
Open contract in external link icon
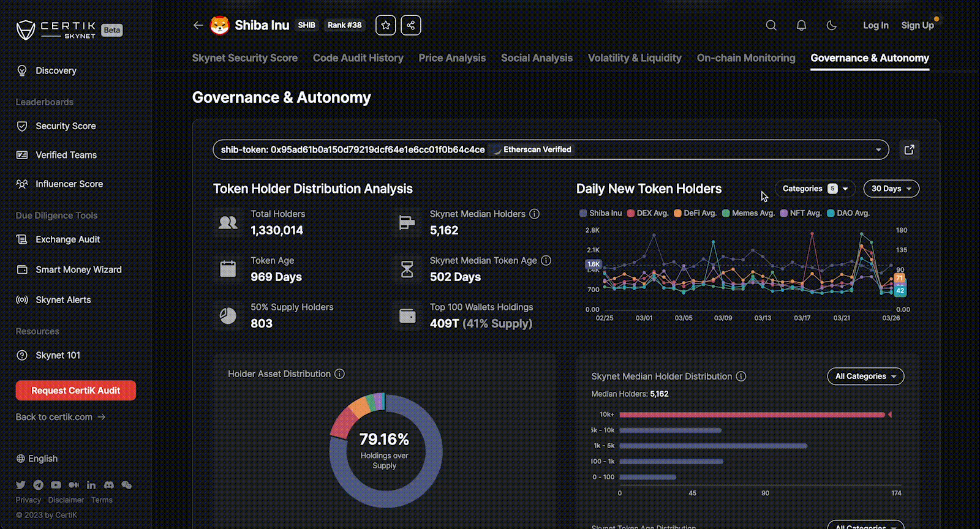(x=909, y=149)
